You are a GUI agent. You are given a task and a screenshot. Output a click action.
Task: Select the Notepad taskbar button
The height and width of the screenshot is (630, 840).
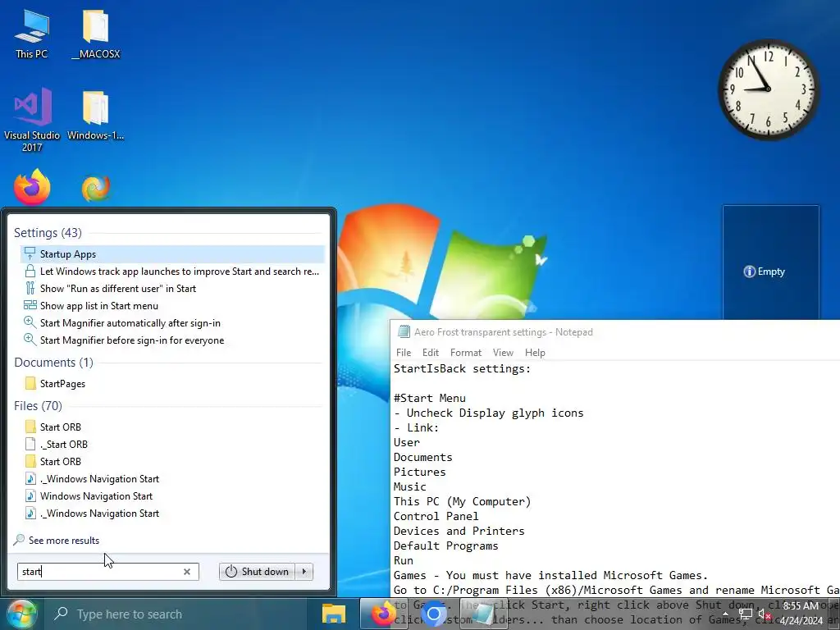tap(484, 614)
